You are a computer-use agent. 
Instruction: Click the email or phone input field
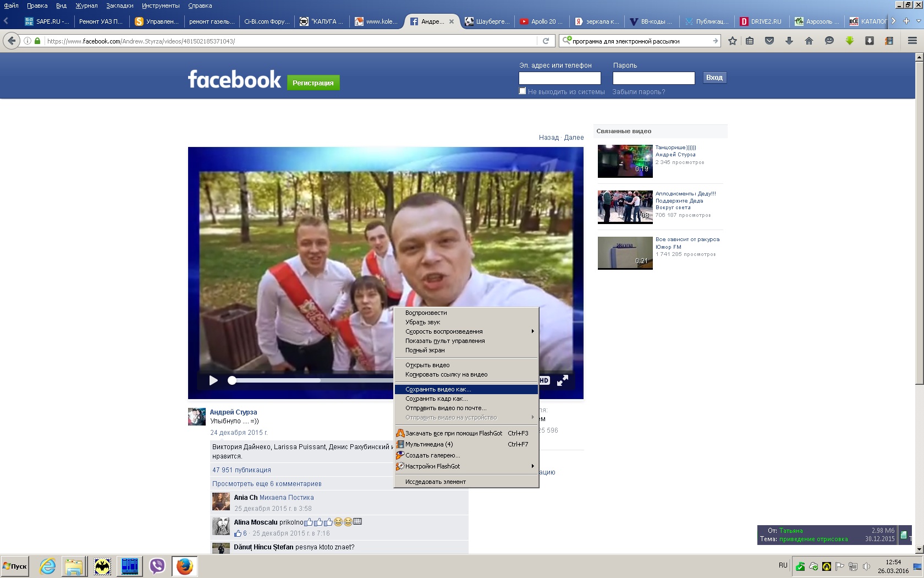pos(559,78)
